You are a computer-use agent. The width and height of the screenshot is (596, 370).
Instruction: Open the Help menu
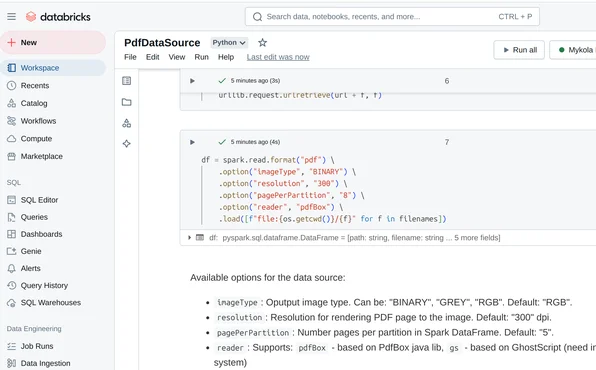[x=226, y=57]
